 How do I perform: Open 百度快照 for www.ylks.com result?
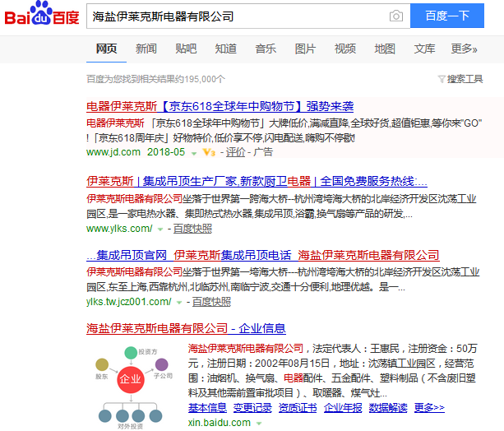[192, 229]
